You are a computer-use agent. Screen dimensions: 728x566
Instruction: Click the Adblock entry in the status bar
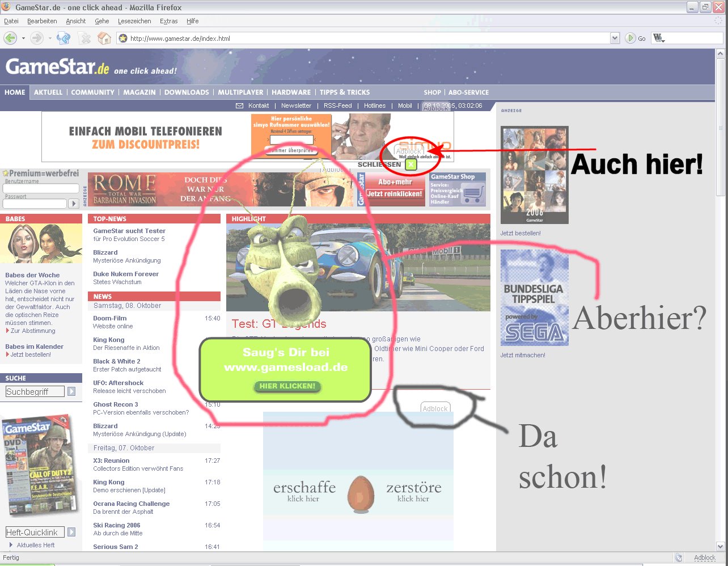point(705,557)
